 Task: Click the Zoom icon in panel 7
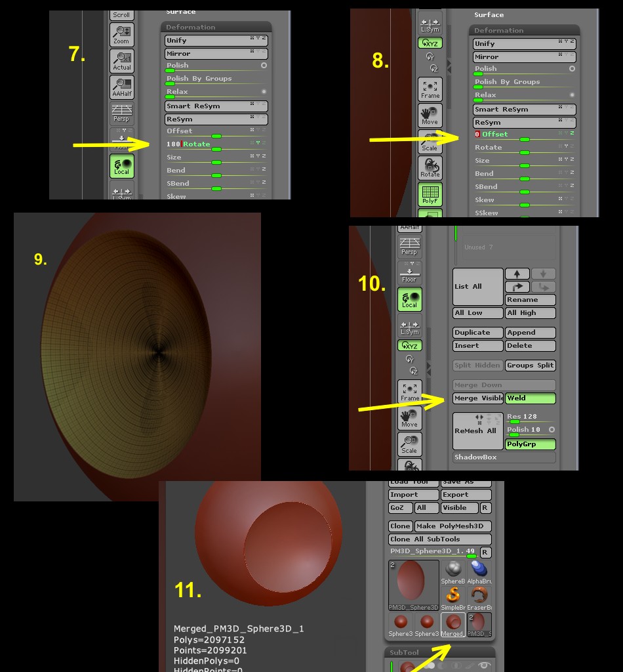click(x=121, y=34)
